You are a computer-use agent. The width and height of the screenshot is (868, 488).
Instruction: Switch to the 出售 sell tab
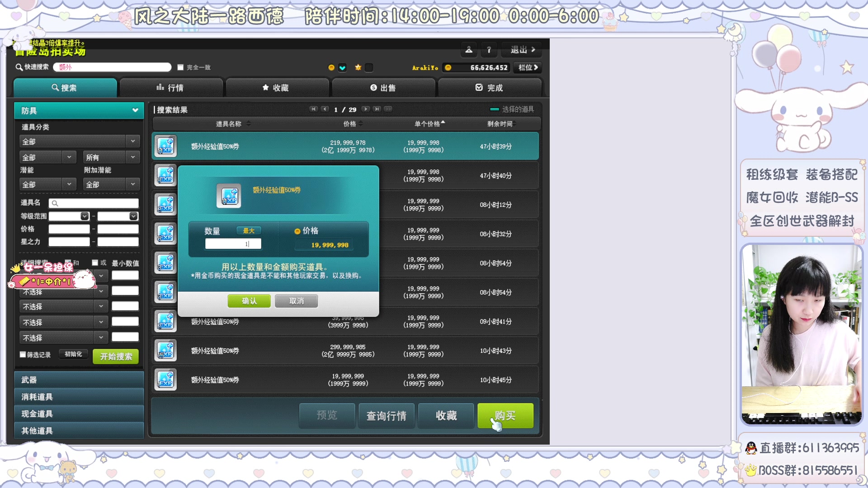tap(383, 88)
